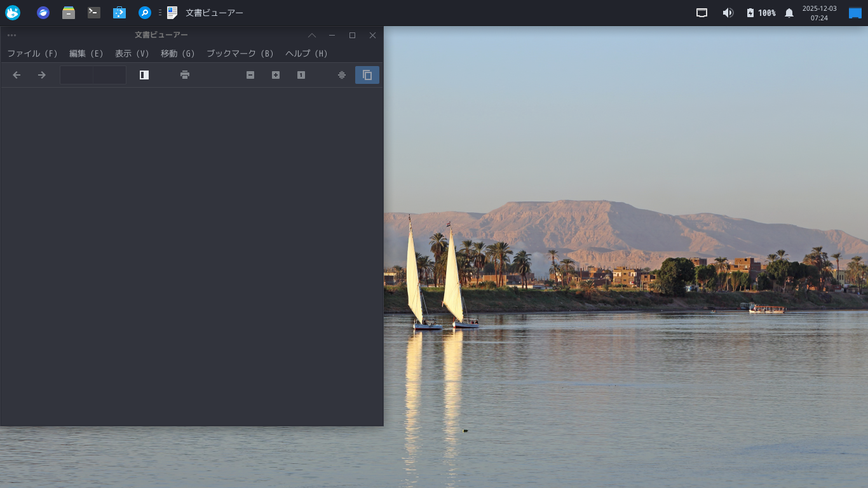Minimize the 文書ビューアー window

click(332, 36)
